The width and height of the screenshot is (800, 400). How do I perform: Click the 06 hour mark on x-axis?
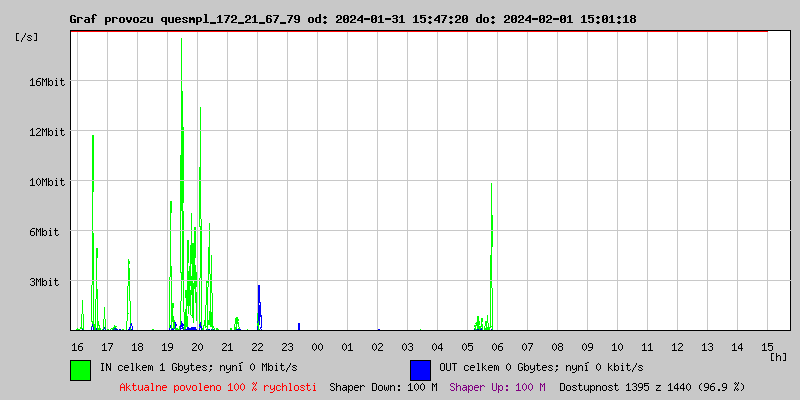tap(497, 346)
